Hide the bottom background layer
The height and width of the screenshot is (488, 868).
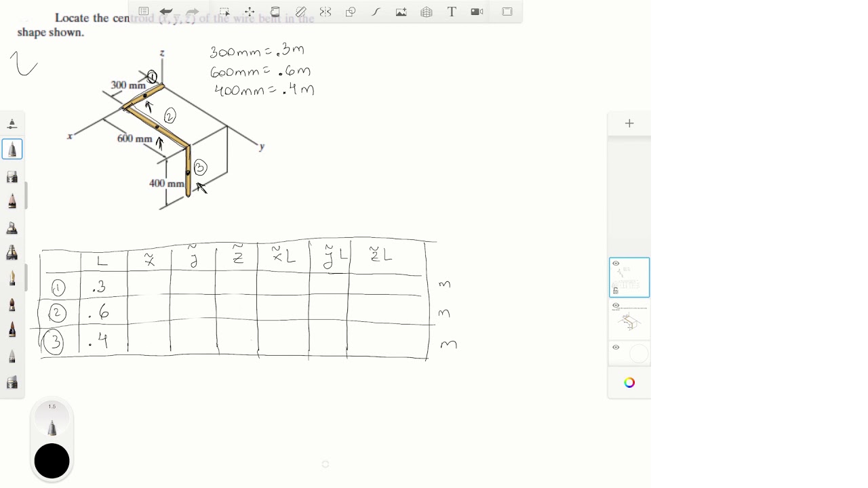coord(616,348)
